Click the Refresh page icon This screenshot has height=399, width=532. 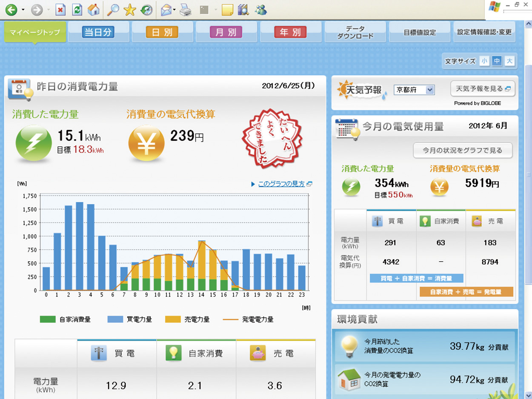pyautogui.click(x=77, y=10)
